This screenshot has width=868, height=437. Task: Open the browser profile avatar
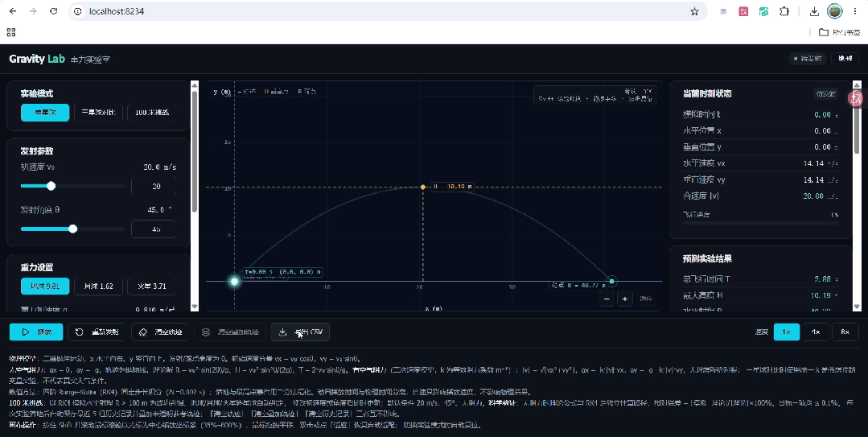point(835,11)
